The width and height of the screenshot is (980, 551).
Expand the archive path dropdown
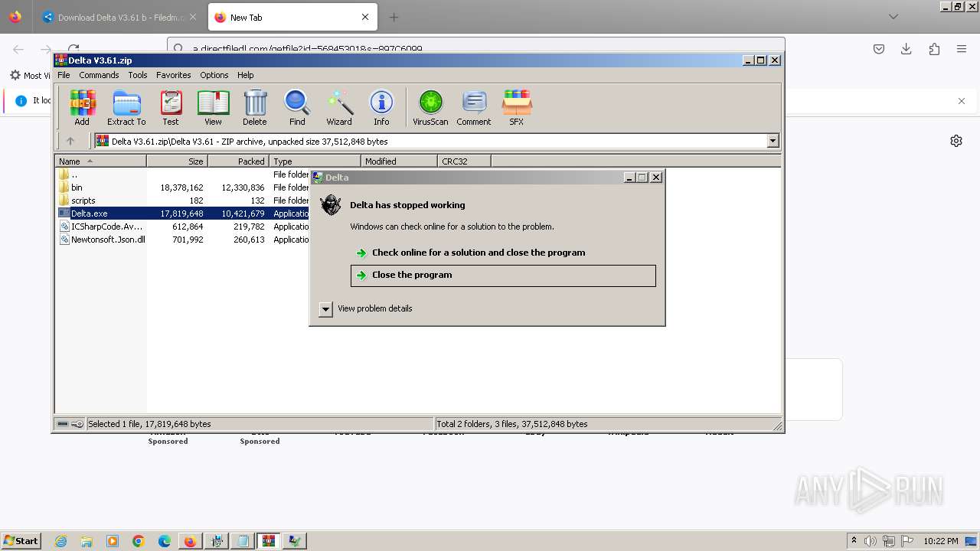click(773, 141)
